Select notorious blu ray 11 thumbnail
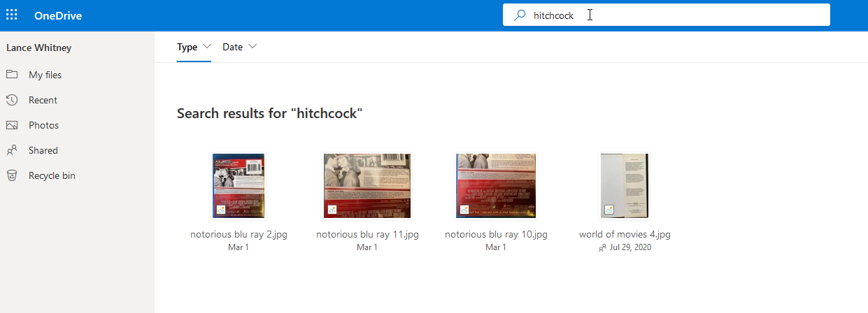The width and height of the screenshot is (868, 313). tap(367, 186)
